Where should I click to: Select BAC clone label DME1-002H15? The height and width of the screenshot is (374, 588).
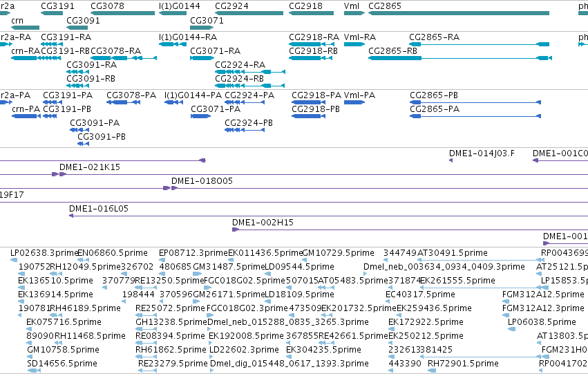click(x=263, y=223)
